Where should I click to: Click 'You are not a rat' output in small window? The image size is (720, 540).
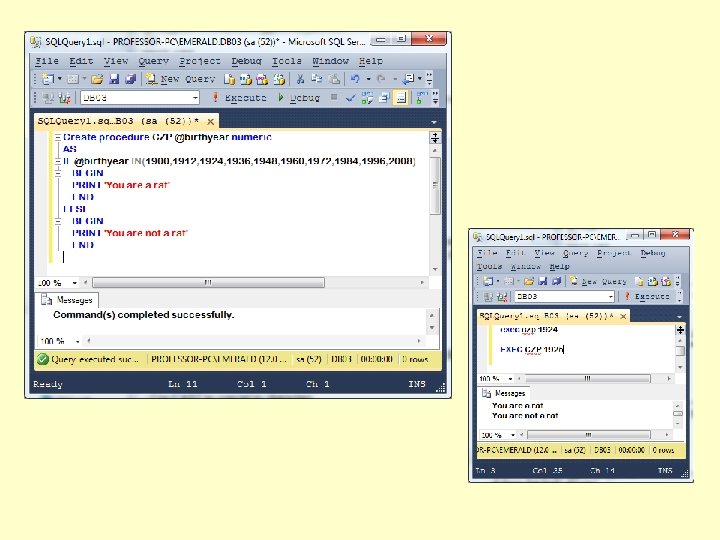[525, 416]
